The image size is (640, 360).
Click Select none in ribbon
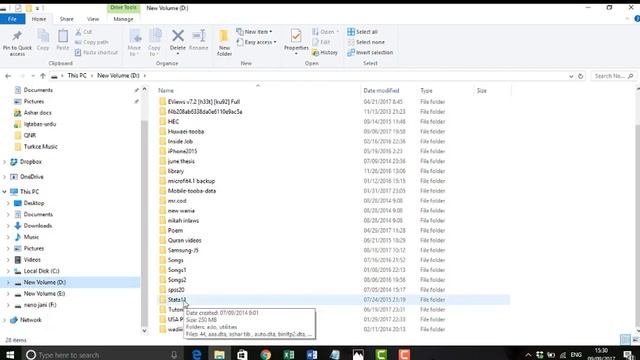(366, 42)
